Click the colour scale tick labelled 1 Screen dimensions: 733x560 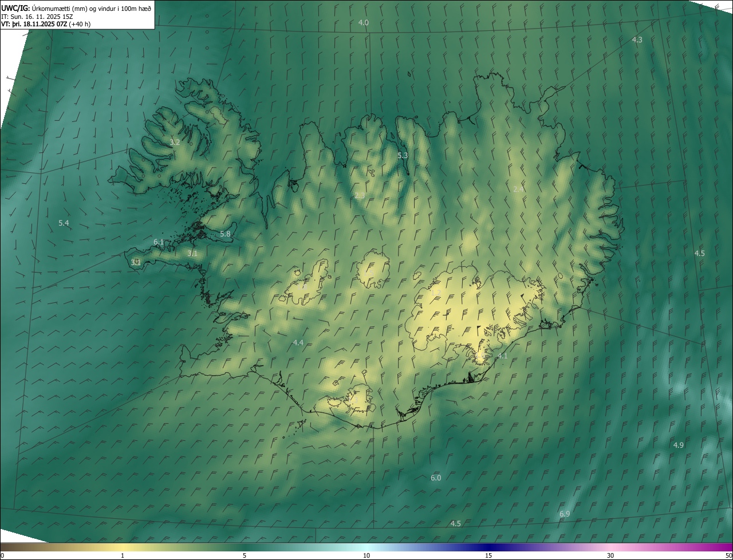point(123,555)
